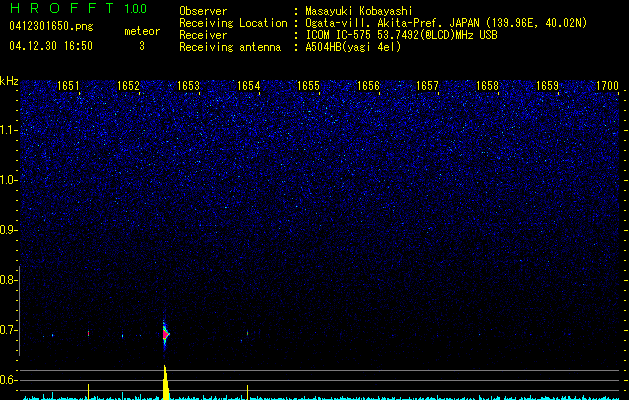The width and height of the screenshot is (629, 400).
Task: Click the 1653 time axis label
Action: pos(188,85)
